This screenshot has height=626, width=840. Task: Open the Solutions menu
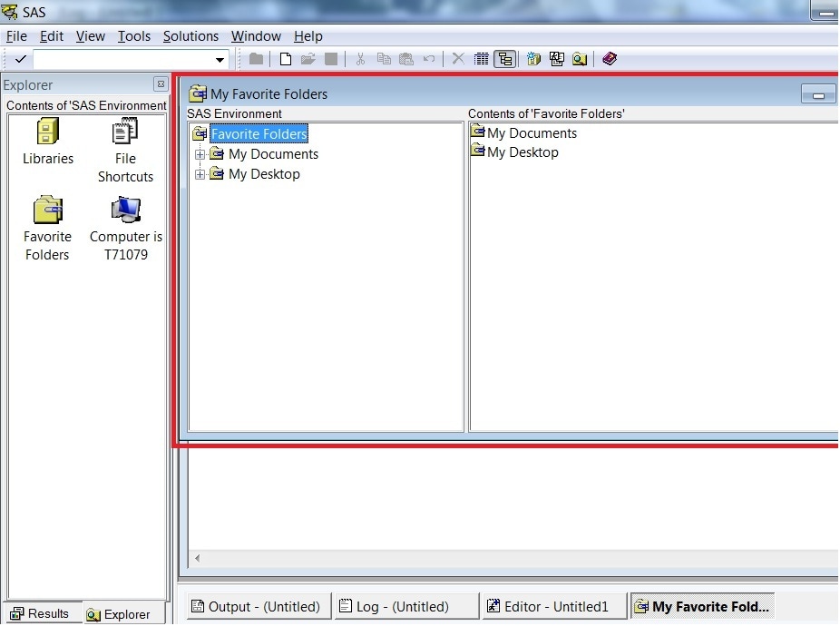(x=190, y=36)
